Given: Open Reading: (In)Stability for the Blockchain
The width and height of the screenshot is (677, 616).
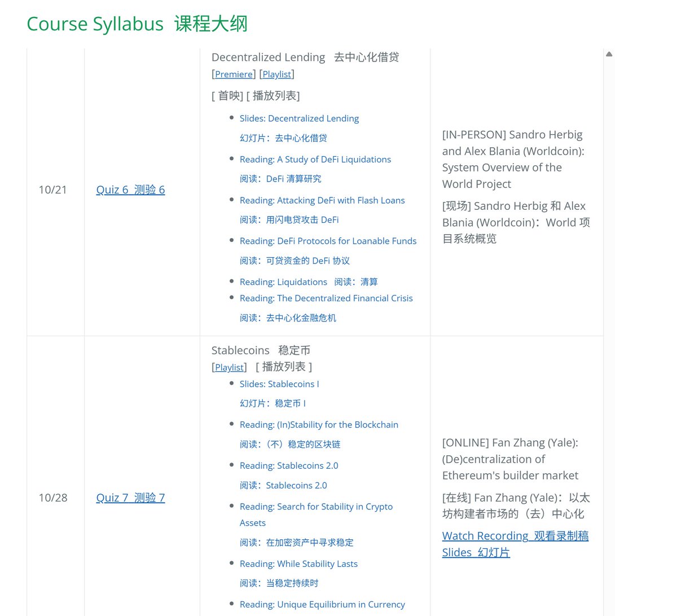Looking at the screenshot, I should 319,425.
